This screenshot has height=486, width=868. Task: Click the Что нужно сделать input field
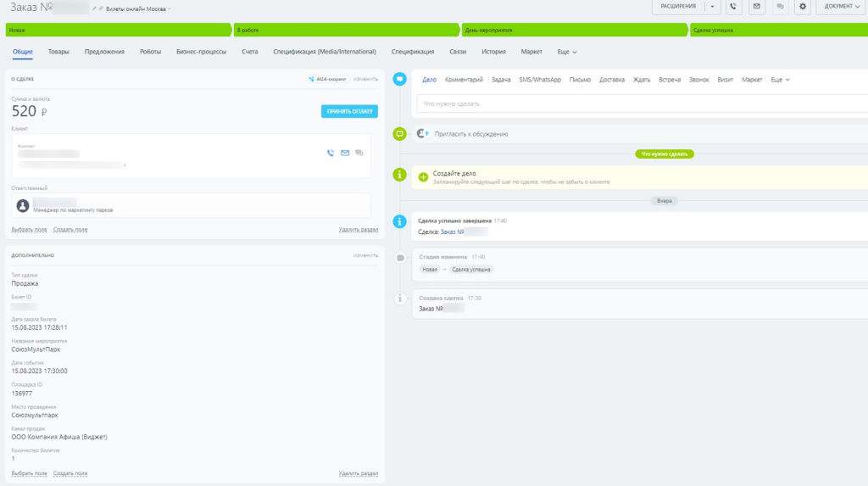pos(643,103)
